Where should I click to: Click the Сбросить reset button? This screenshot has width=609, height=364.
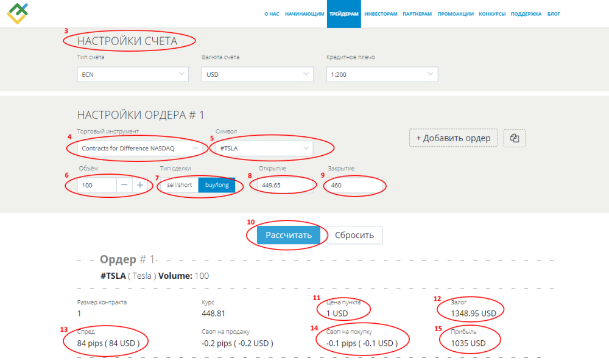click(x=354, y=235)
